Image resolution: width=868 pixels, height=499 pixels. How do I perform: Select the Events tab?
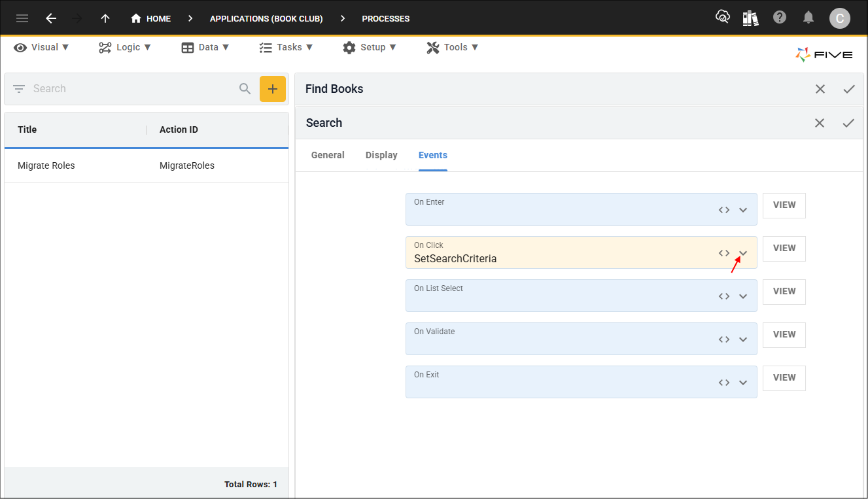[433, 155]
